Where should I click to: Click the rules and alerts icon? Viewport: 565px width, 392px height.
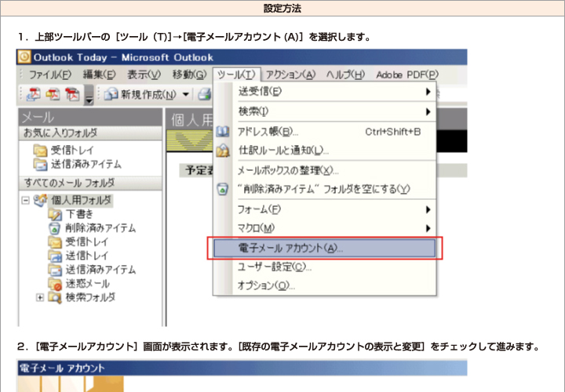(x=223, y=151)
